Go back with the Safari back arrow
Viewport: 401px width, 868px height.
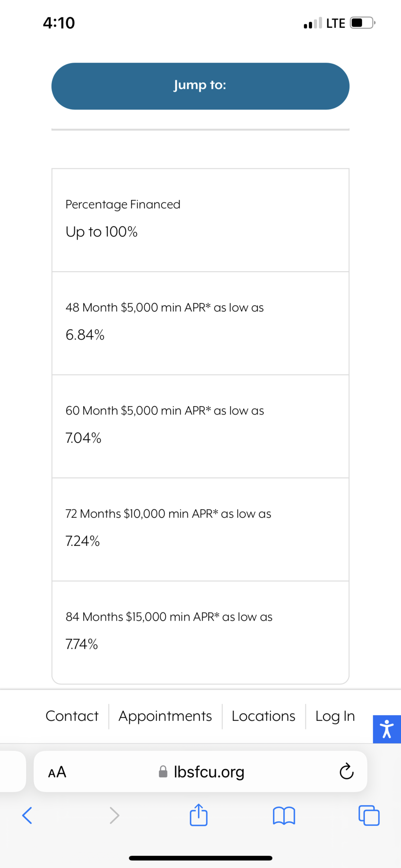27,815
